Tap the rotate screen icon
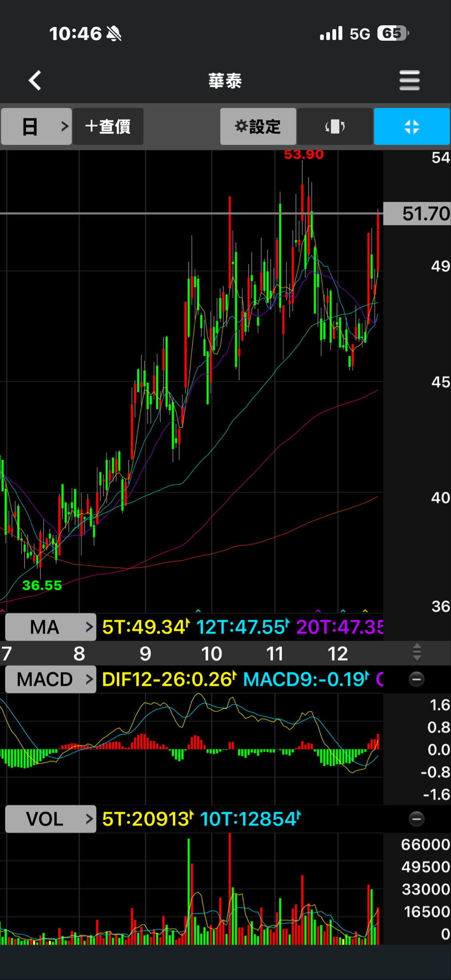451x980 pixels. pyautogui.click(x=335, y=126)
